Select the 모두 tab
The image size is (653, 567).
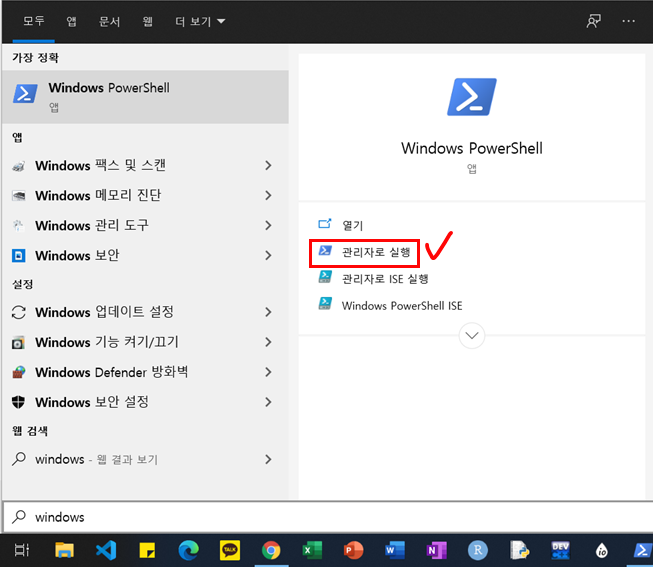click(34, 21)
